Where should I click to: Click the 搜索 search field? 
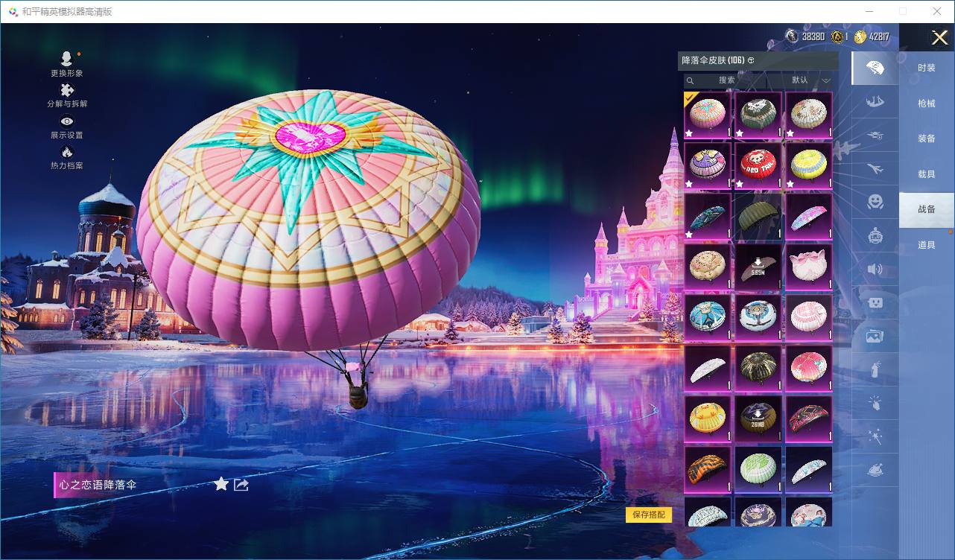726,80
